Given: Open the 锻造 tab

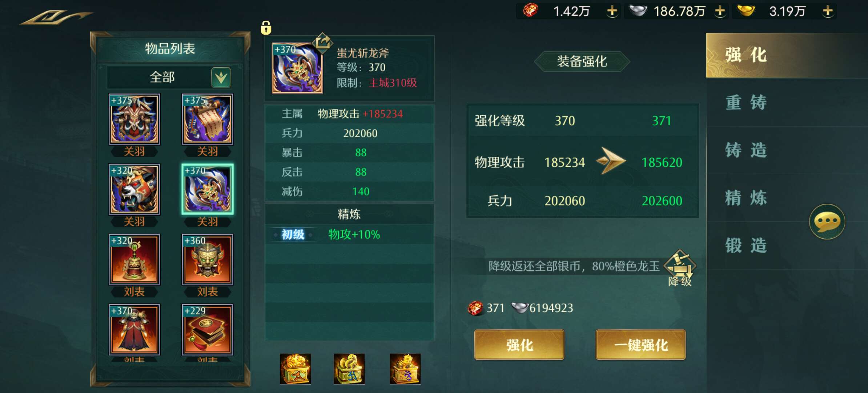Looking at the screenshot, I should (746, 246).
